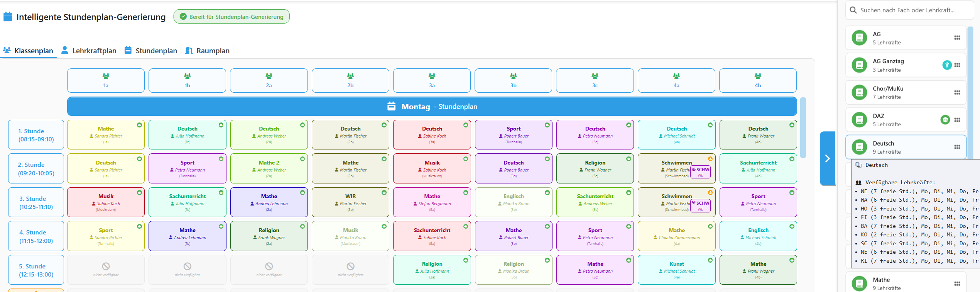980x292 pixels.
Task: Click the Chor/MuKu book icon
Action: point(859,93)
